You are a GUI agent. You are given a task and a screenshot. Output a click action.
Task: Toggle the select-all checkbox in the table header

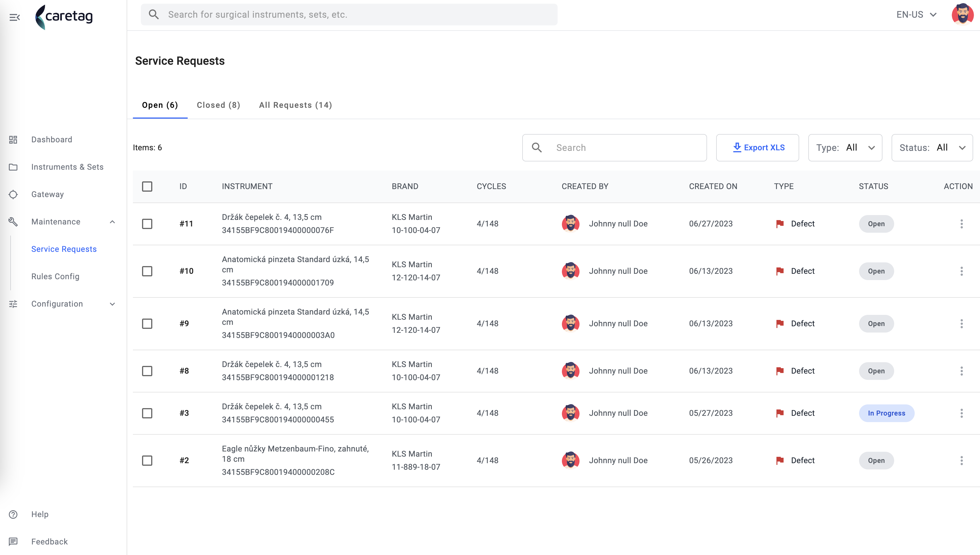(147, 187)
